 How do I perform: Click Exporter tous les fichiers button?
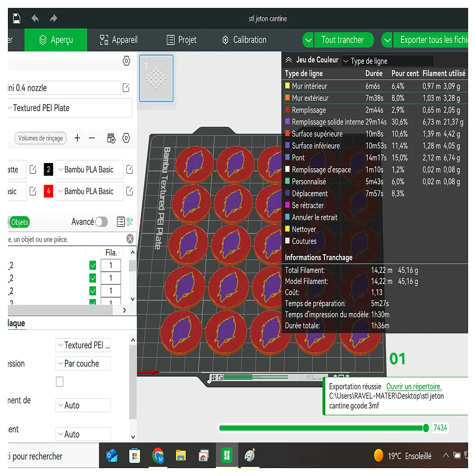click(x=431, y=40)
